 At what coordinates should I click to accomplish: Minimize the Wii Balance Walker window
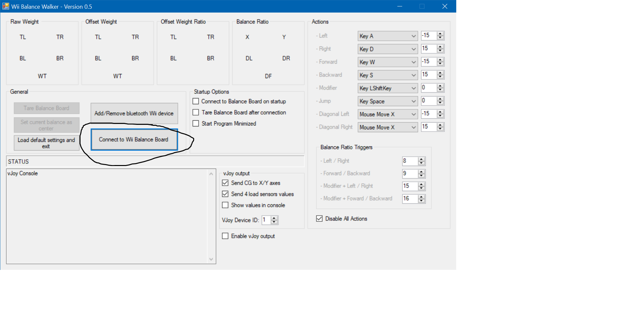point(400,6)
